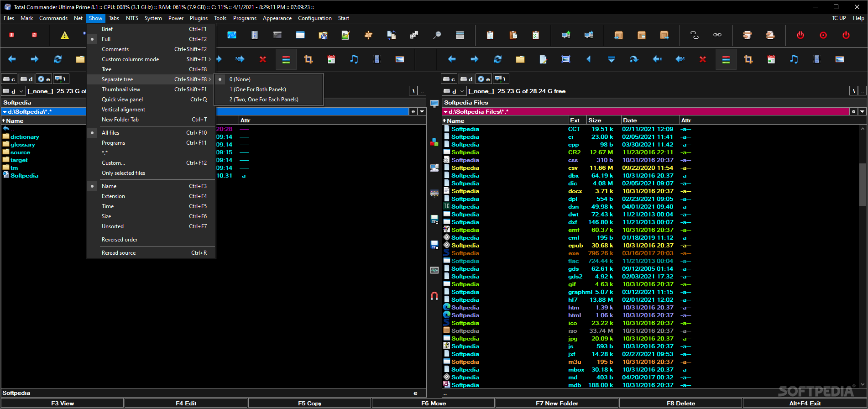Screen dimensions: 868x409
Task: Switch left panel to drive c button
Action: coord(10,79)
